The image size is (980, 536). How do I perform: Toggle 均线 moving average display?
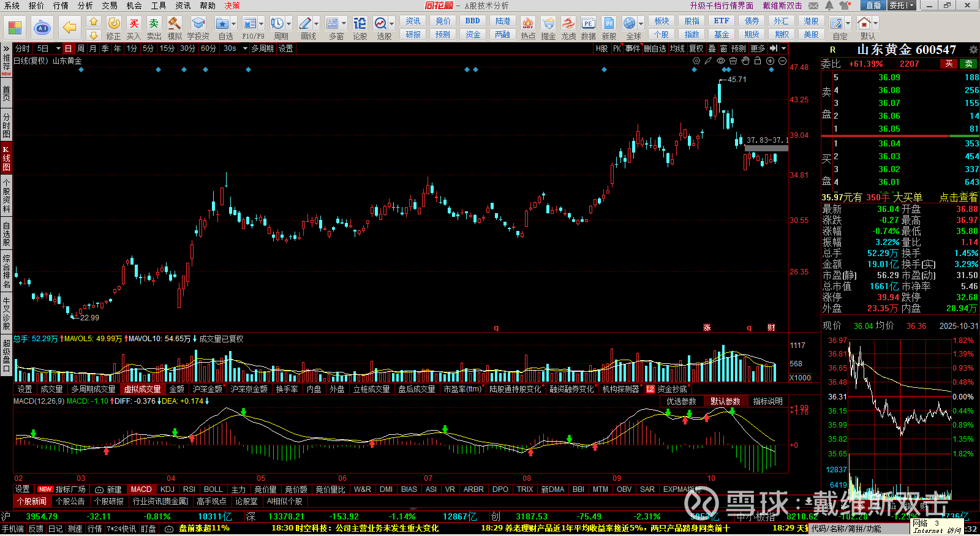(x=677, y=48)
